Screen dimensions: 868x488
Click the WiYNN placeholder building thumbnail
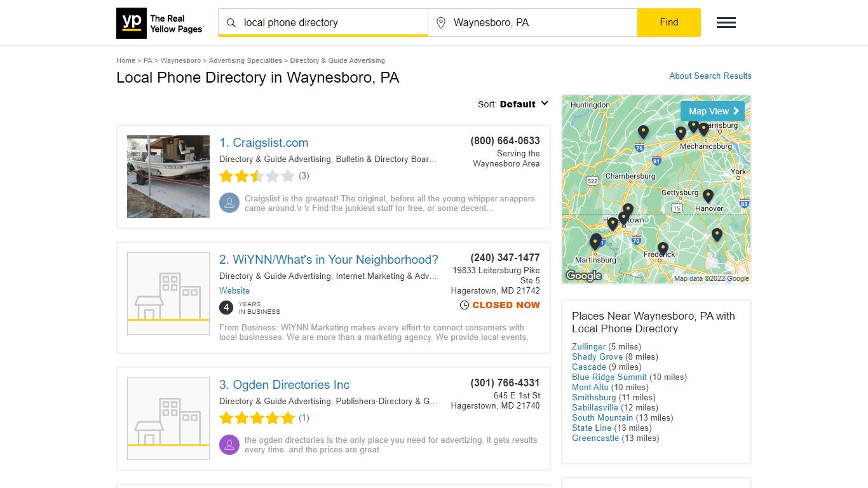pos(168,294)
